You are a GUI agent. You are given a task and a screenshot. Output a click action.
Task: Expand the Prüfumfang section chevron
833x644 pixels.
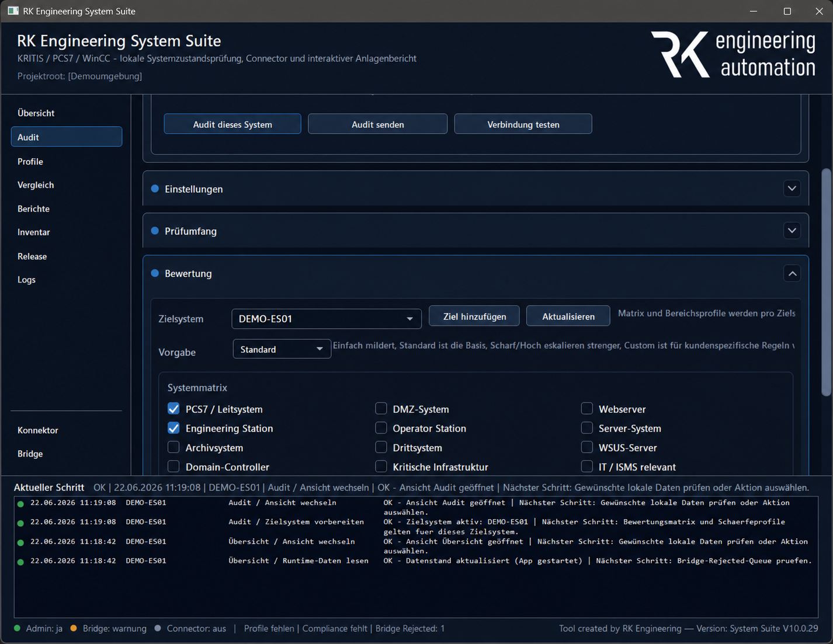[792, 231]
